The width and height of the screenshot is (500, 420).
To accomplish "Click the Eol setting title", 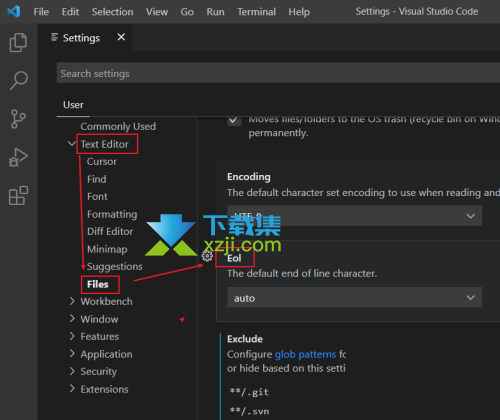I will coord(234,258).
